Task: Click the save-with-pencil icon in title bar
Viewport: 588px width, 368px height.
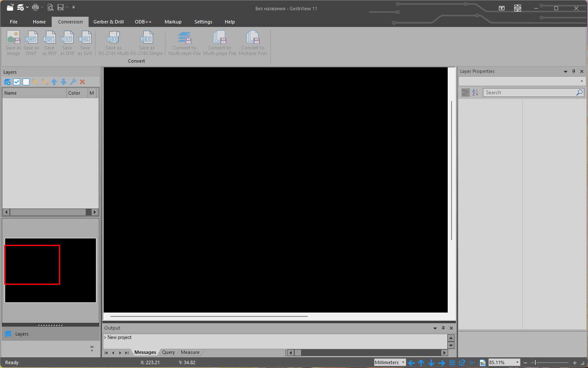Action: click(x=61, y=7)
